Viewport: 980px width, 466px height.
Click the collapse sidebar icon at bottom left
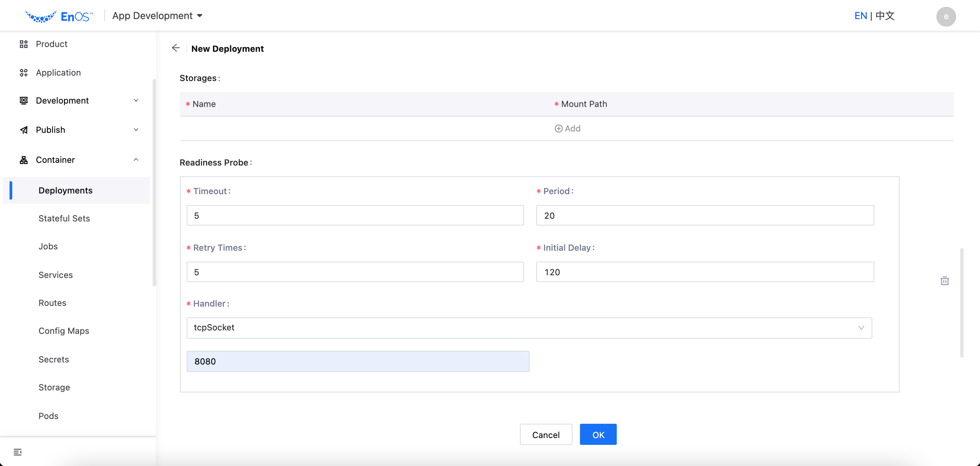point(17,452)
